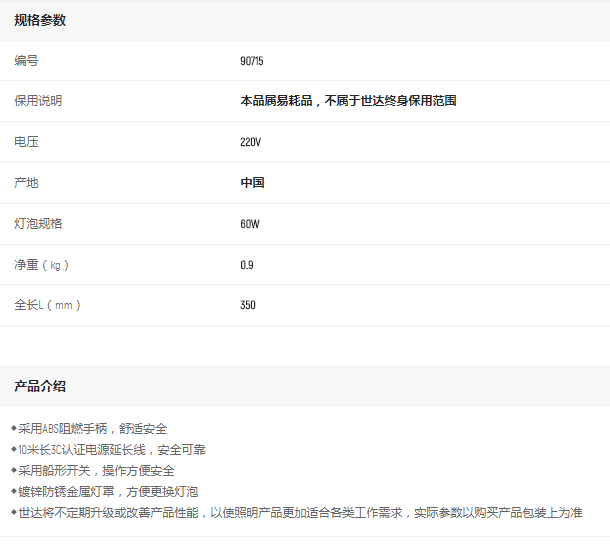Click the bold warranty text about 世达终身保用范围
The image size is (610, 554).
pos(348,101)
